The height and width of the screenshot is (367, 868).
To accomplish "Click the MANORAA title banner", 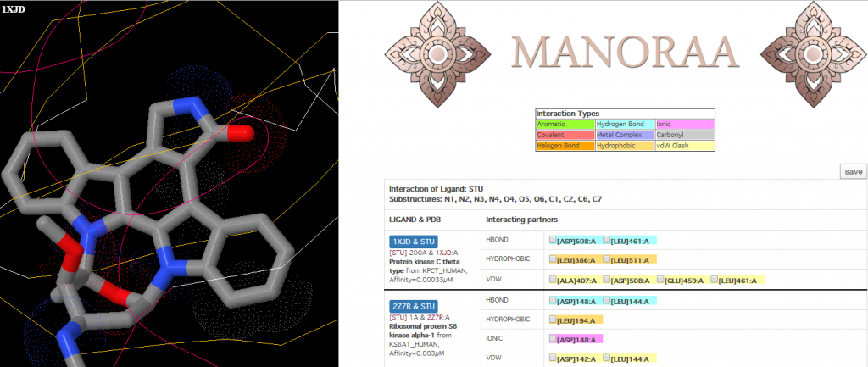I will (x=625, y=53).
